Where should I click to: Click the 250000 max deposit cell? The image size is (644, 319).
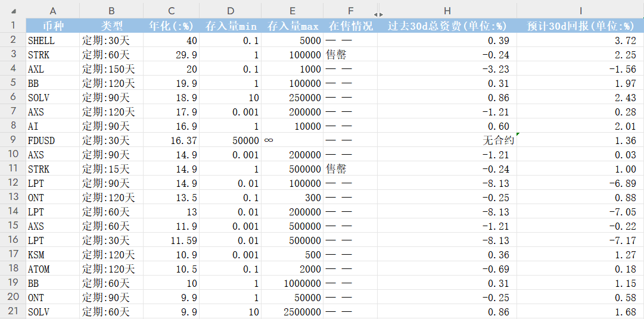pos(292,97)
